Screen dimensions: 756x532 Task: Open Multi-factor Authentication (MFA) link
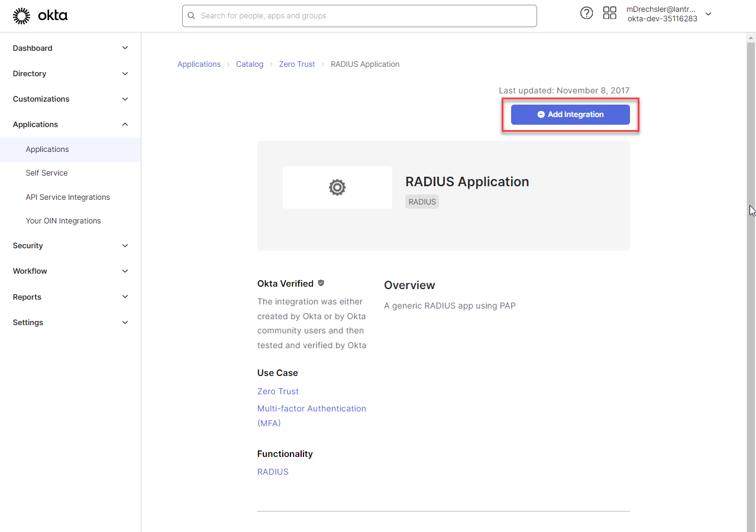click(x=311, y=408)
